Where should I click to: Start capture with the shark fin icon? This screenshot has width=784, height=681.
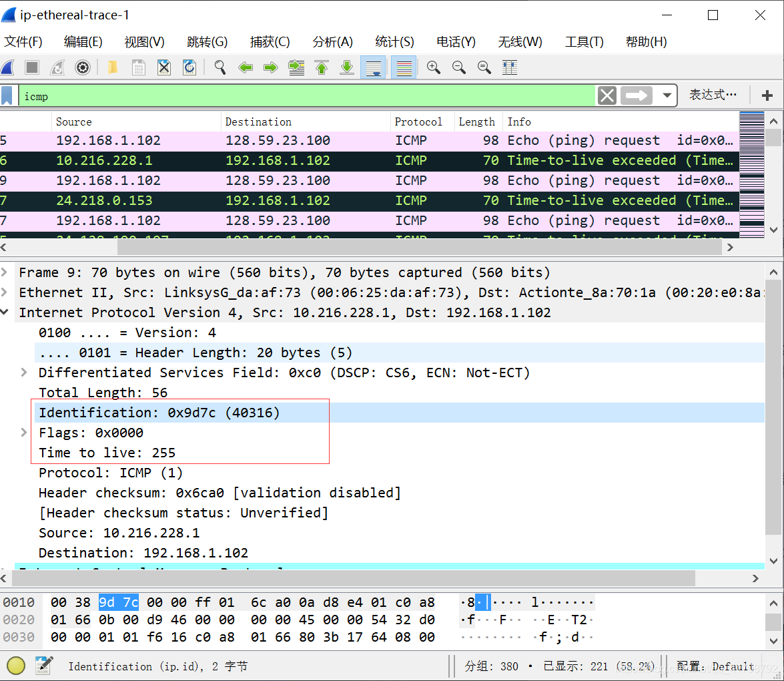(x=7, y=67)
